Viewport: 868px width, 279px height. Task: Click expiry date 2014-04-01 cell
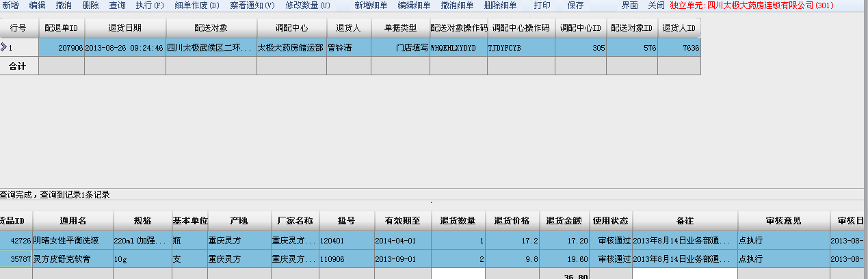[403, 241]
